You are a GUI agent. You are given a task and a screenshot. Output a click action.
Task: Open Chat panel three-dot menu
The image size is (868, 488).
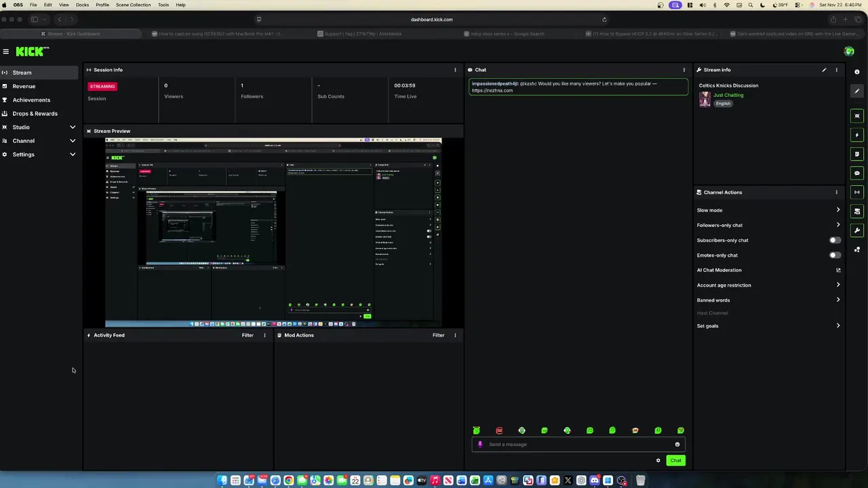[684, 70]
